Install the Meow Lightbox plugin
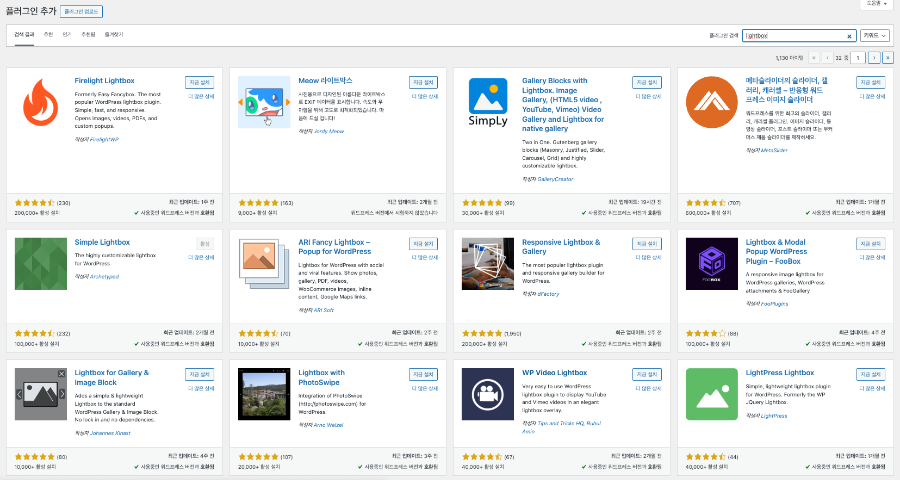This screenshot has height=480, width=900. click(x=424, y=83)
